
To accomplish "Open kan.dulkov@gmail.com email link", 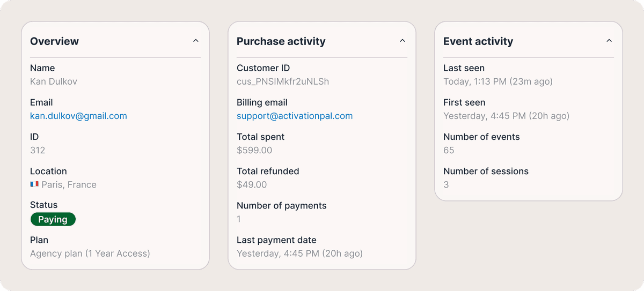I will (x=78, y=116).
